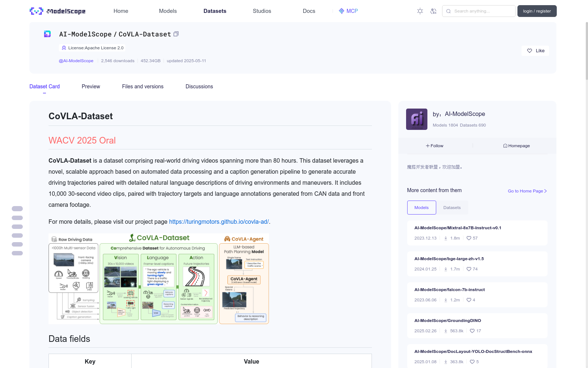Image resolution: width=588 pixels, height=368 pixels.
Task: Click the heart icon on the DocLayout-YOLO row
Action: coord(472,362)
